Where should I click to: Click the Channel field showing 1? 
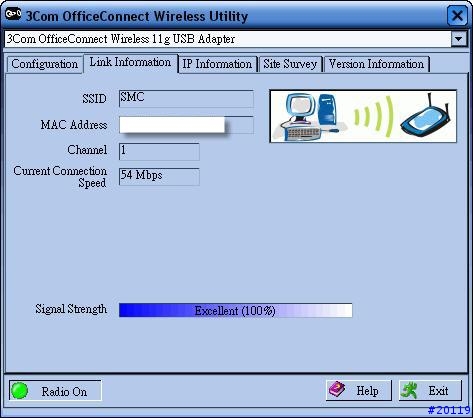(159, 152)
